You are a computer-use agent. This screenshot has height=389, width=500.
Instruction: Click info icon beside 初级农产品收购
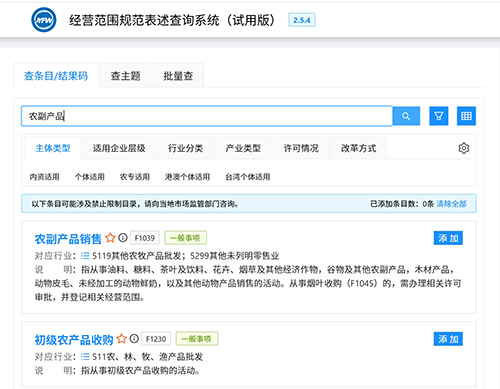tap(134, 339)
